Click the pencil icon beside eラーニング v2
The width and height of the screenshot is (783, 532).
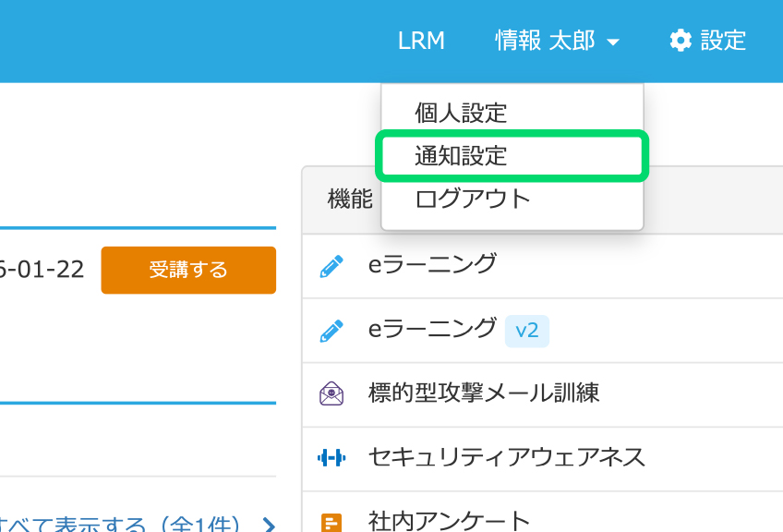coord(331,330)
